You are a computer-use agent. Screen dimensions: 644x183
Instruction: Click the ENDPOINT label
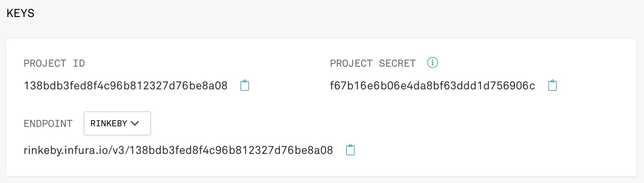[x=48, y=124]
